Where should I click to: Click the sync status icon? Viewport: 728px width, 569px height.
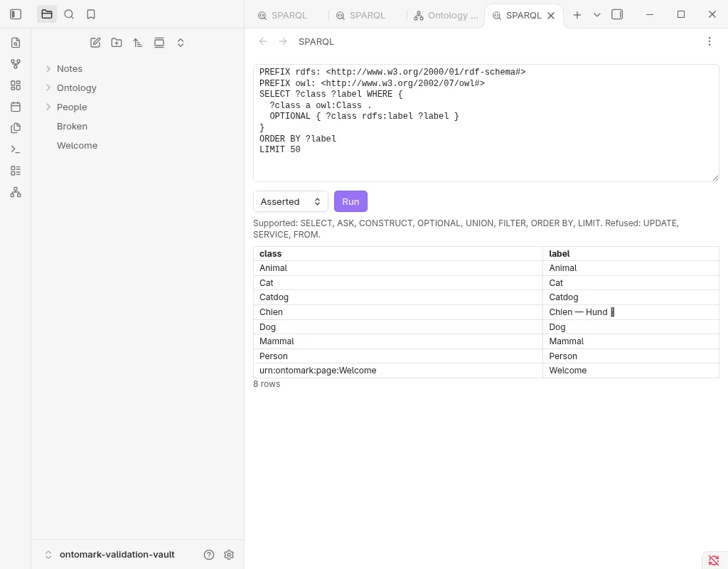click(x=714, y=560)
